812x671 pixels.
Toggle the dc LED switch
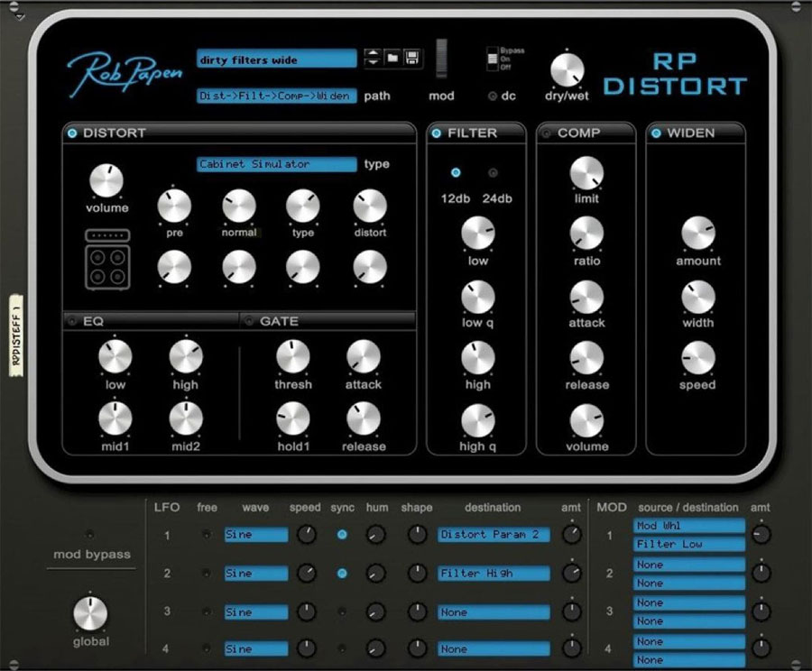493,96
